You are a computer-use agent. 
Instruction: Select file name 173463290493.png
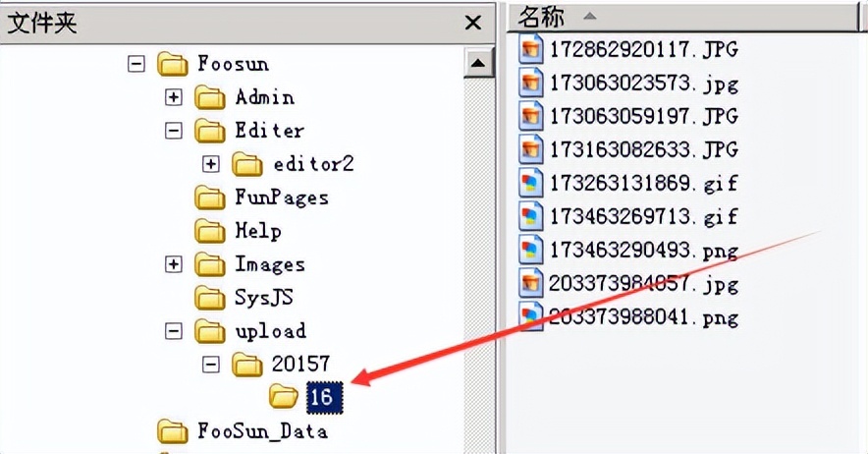click(x=644, y=252)
